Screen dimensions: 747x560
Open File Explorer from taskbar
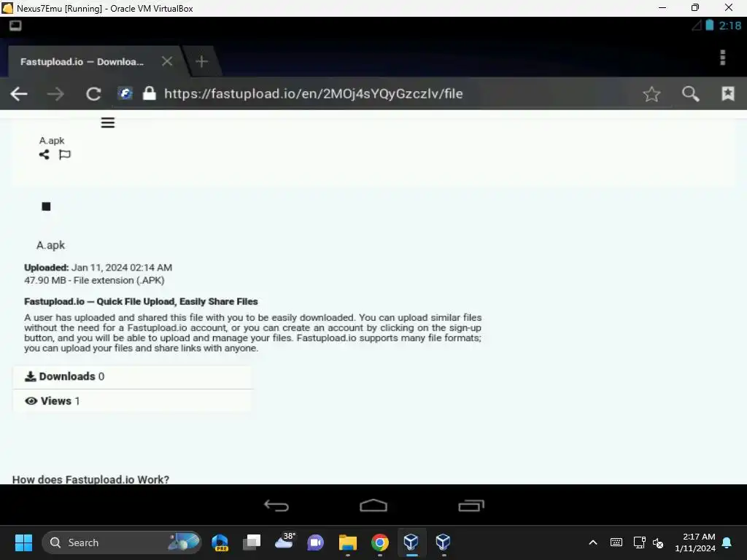[348, 542]
